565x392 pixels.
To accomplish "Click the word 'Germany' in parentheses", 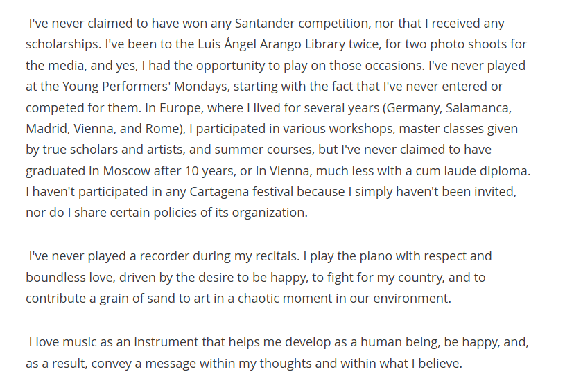I will pos(413,107).
